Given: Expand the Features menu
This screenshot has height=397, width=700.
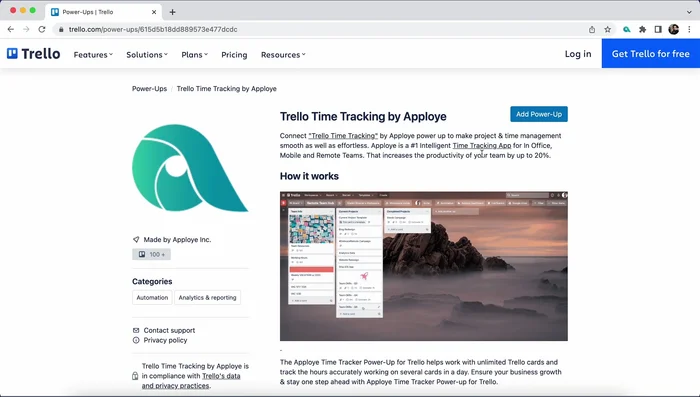Looking at the screenshot, I should (x=93, y=54).
